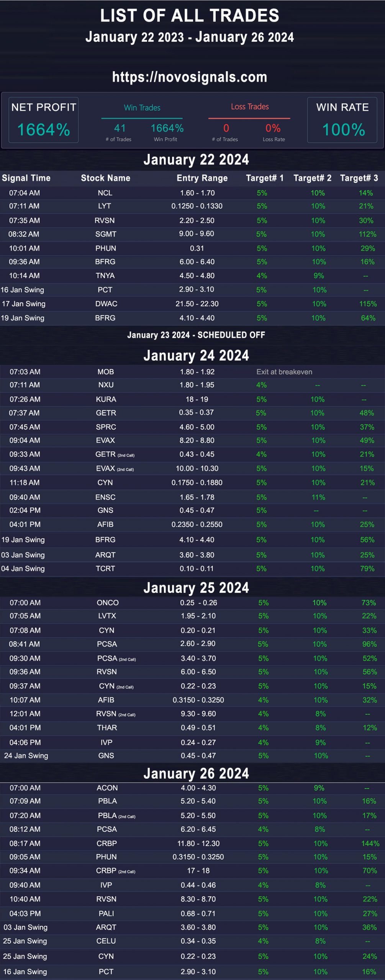Click the NET PROFIT 1664% box
Viewport: 385px width, 980px height.
pyautogui.click(x=44, y=120)
